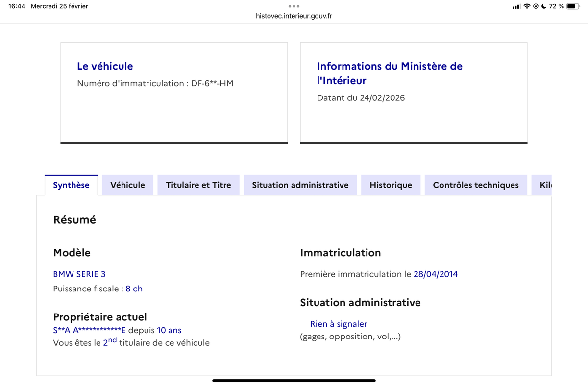Click the 28/04/2014 registration date
The width and height of the screenshot is (588, 386).
tap(436, 274)
